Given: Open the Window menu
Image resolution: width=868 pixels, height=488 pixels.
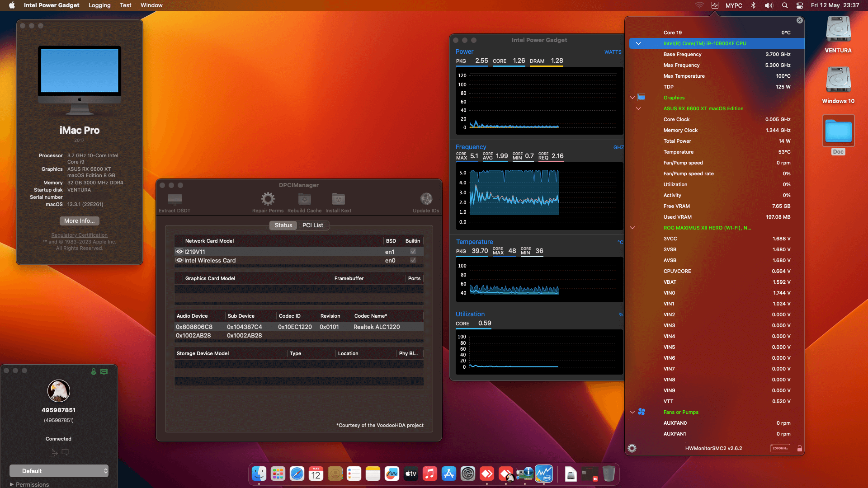Looking at the screenshot, I should point(151,5).
